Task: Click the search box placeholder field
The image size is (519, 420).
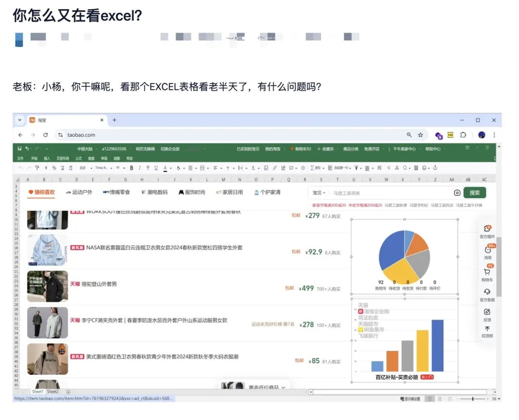Action: [x=391, y=193]
